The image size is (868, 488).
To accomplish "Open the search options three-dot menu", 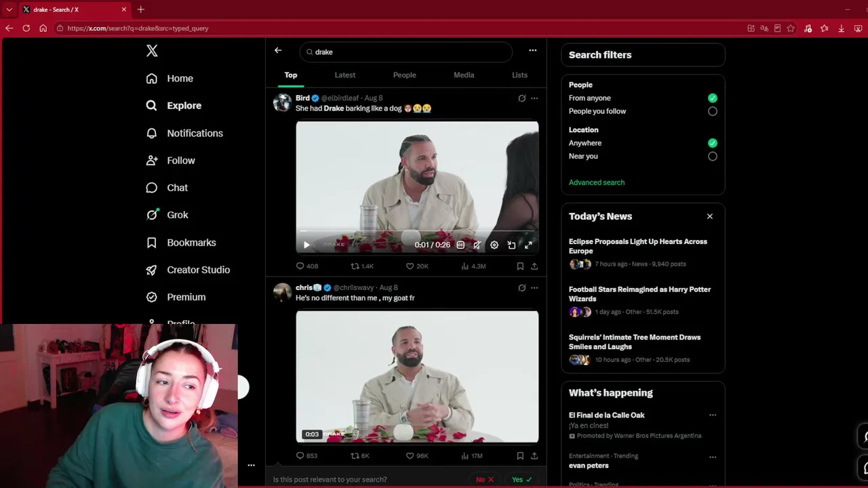I will click(x=532, y=50).
